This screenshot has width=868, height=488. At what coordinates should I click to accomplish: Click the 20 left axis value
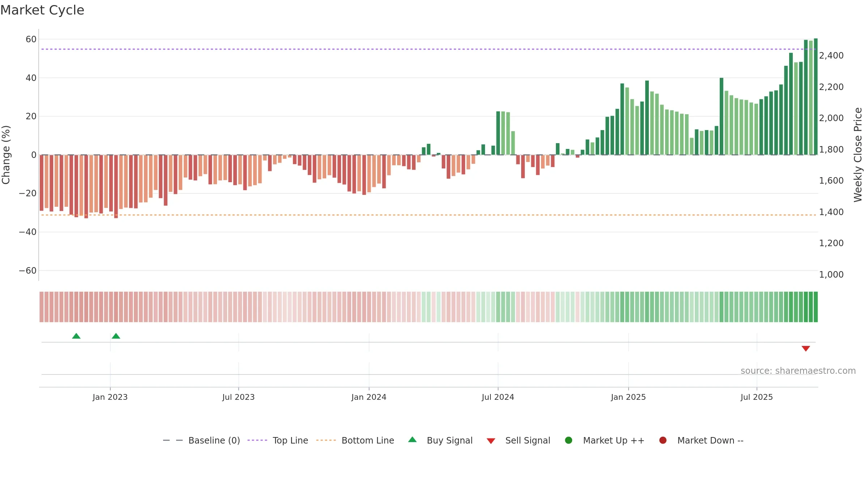coord(31,116)
